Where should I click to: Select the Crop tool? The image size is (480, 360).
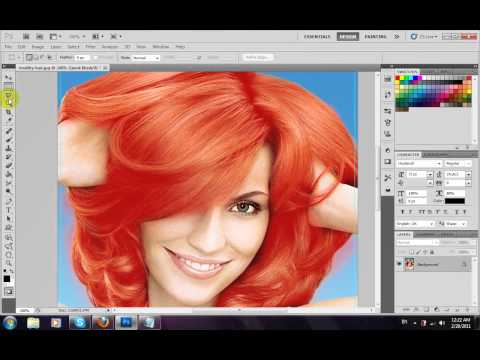click(8, 112)
